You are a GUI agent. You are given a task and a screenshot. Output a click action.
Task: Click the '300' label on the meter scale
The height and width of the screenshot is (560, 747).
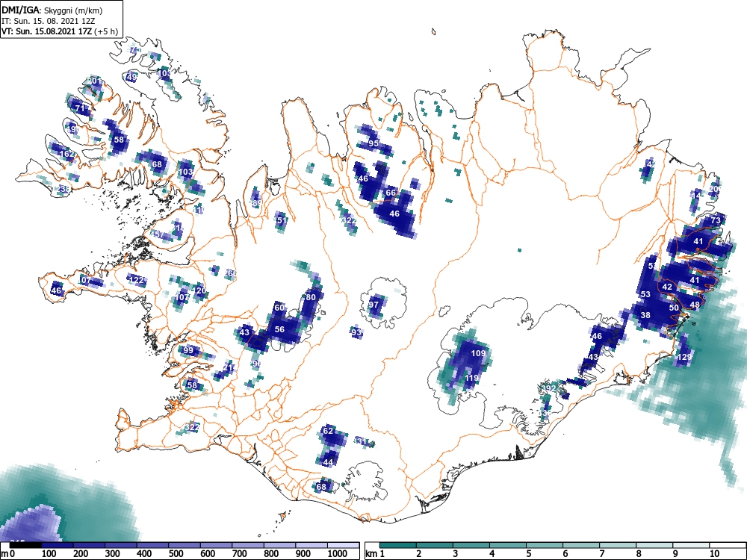tap(112, 553)
